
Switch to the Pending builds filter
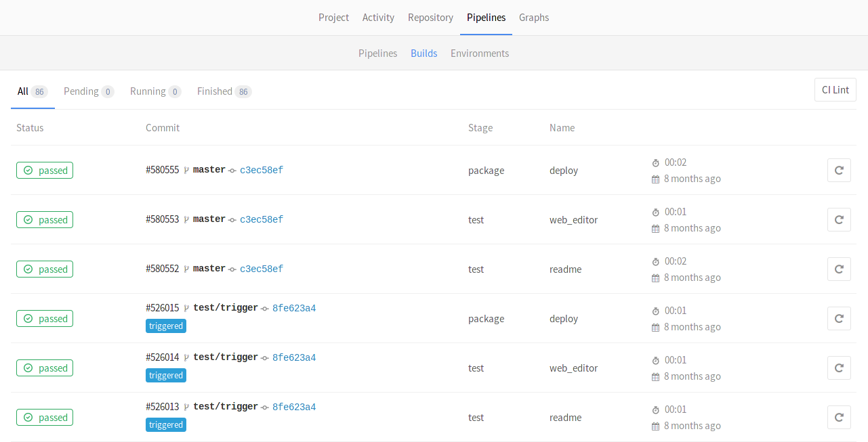80,91
